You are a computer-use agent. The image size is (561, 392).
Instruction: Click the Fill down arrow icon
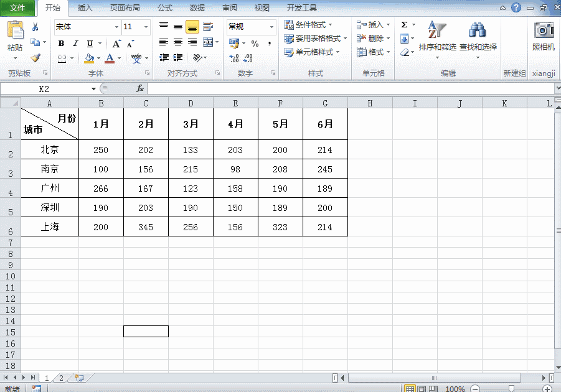[x=404, y=39]
